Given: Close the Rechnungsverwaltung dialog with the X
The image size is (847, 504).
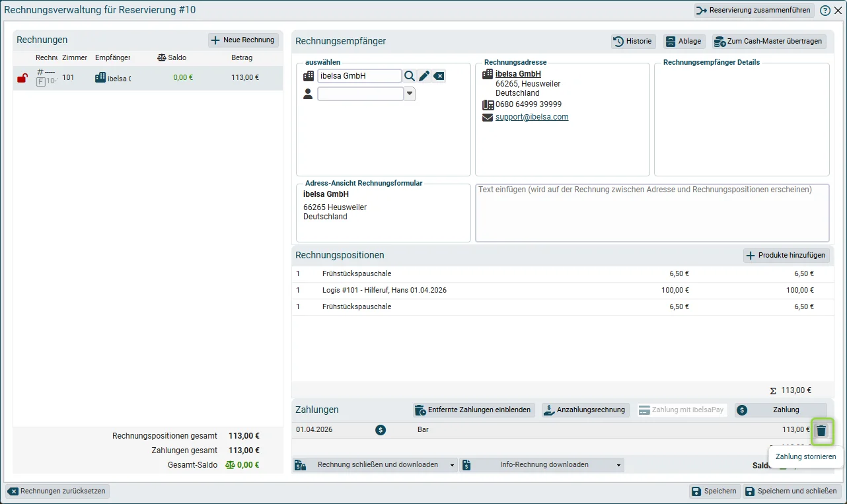Looking at the screenshot, I should [x=838, y=11].
